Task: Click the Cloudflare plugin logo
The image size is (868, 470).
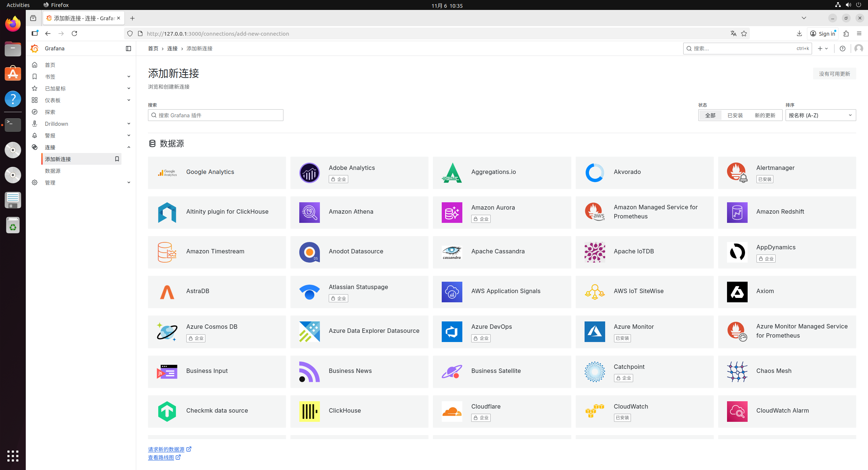Action: pyautogui.click(x=452, y=411)
